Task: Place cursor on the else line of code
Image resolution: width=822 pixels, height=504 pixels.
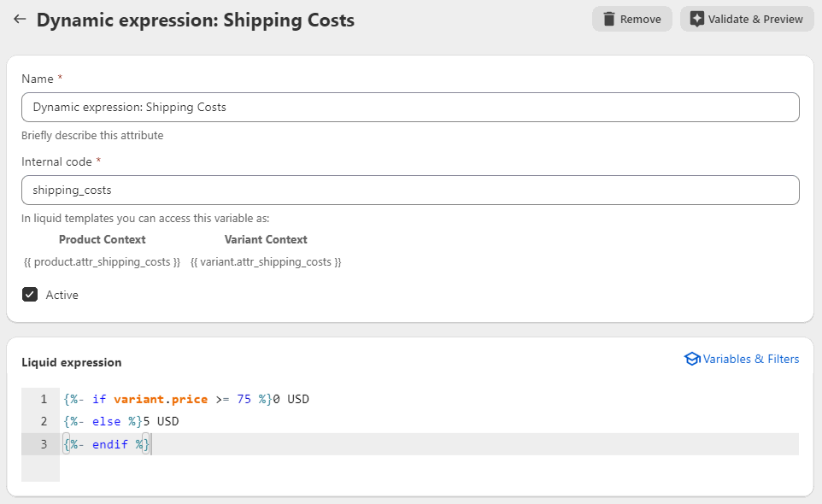Action: point(121,421)
